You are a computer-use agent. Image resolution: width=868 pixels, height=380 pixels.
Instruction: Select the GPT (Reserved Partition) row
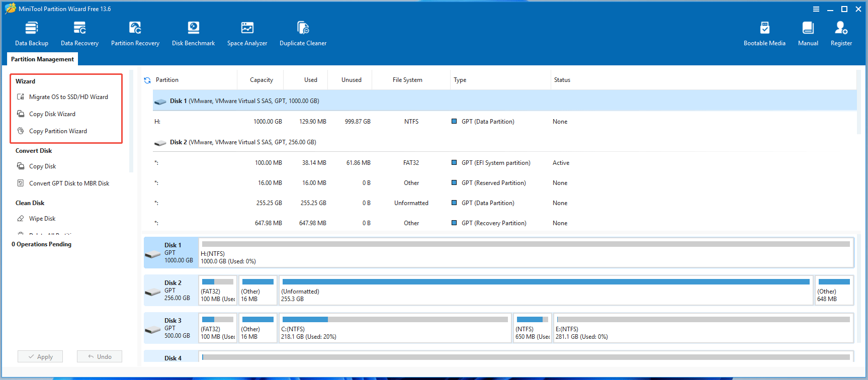(x=504, y=183)
